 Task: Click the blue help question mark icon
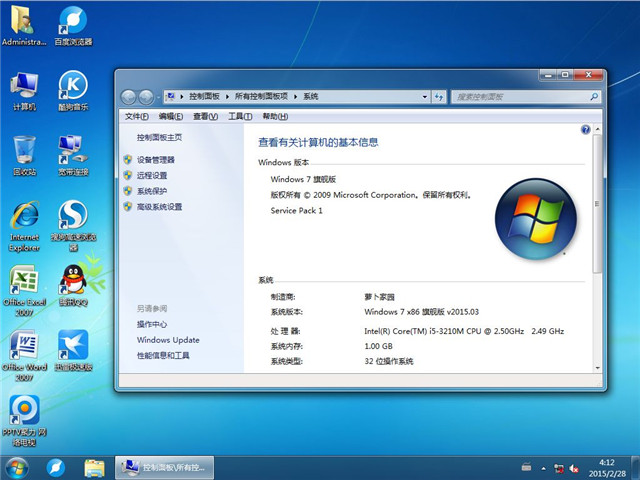[585, 130]
